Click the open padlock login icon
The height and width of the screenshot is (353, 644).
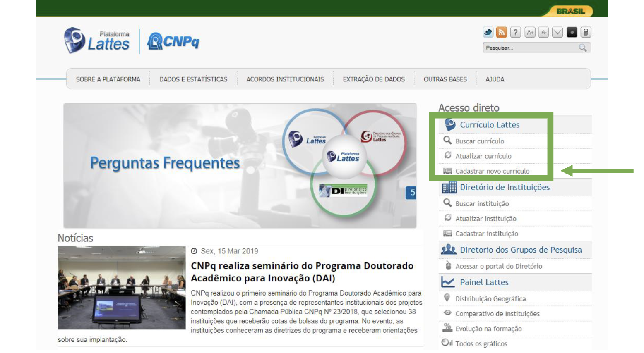click(586, 32)
